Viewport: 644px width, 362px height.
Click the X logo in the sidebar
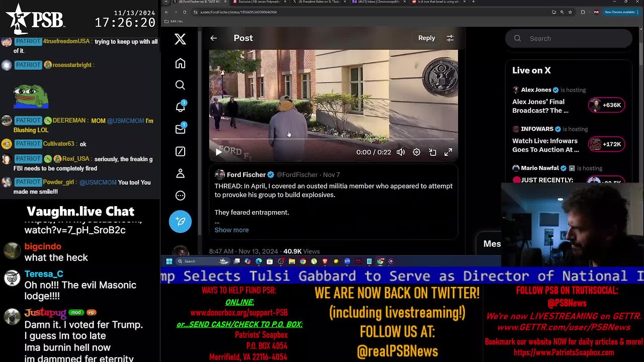(180, 39)
